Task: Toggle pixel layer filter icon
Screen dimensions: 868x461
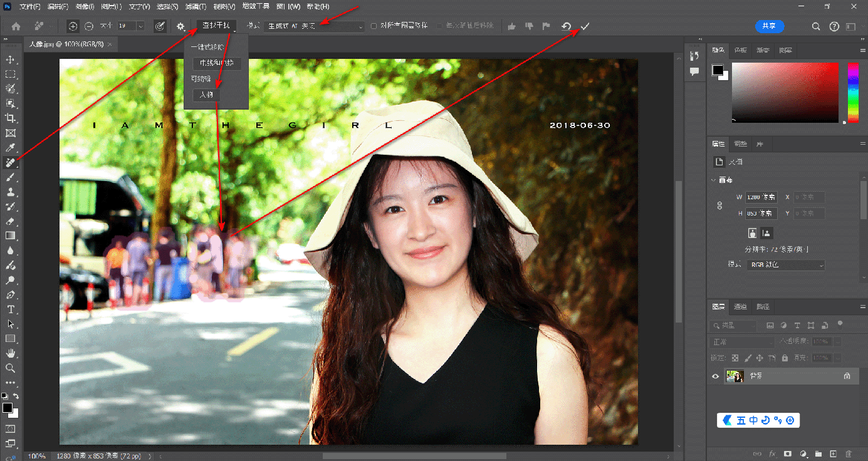Action: (x=770, y=326)
